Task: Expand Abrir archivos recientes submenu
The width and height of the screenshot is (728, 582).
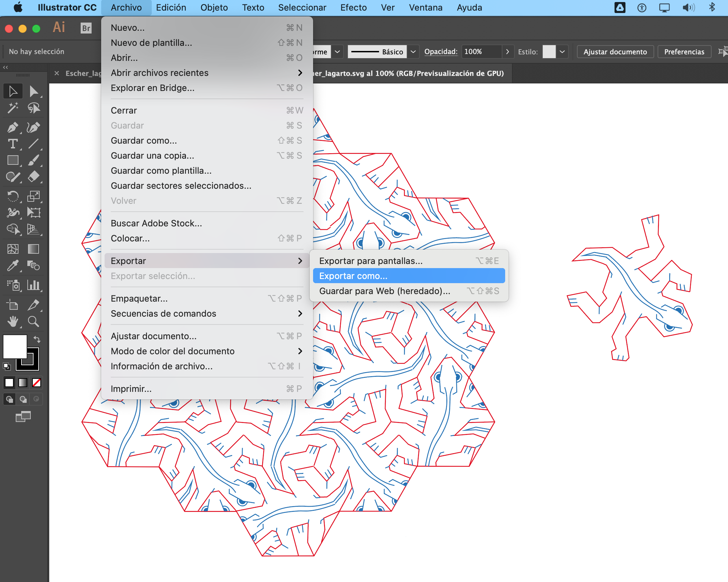Action: point(207,73)
